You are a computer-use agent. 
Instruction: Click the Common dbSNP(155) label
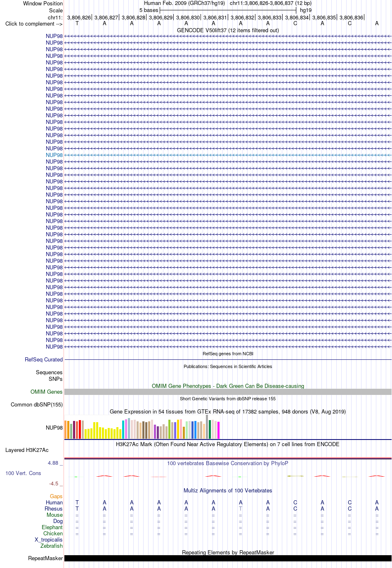click(37, 405)
